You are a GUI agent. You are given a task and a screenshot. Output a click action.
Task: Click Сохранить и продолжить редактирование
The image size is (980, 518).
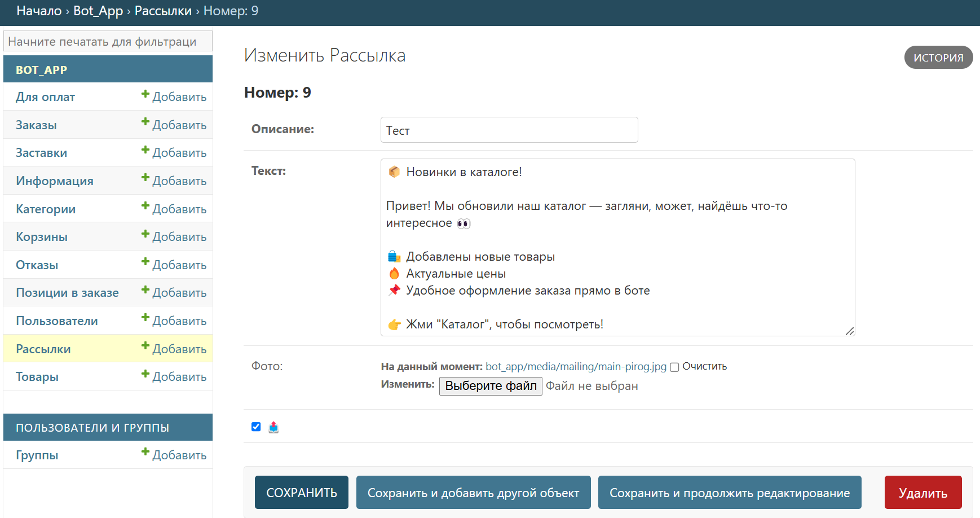(730, 493)
